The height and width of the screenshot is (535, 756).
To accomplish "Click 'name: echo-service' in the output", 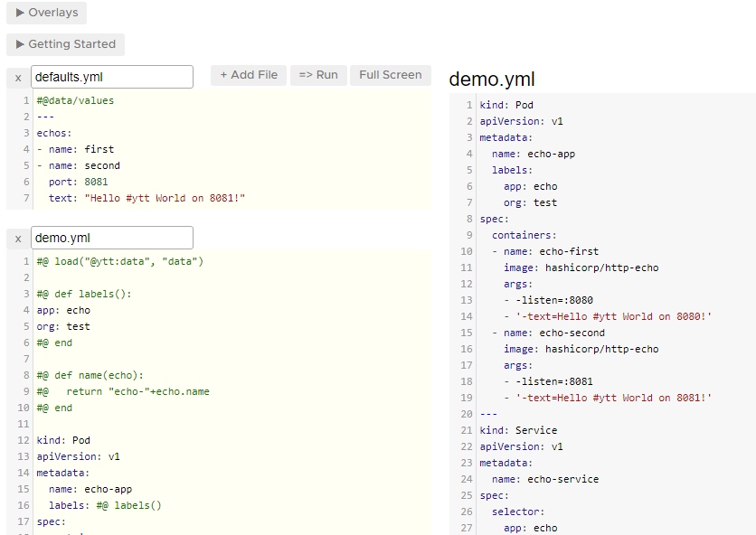I will pos(545,480).
